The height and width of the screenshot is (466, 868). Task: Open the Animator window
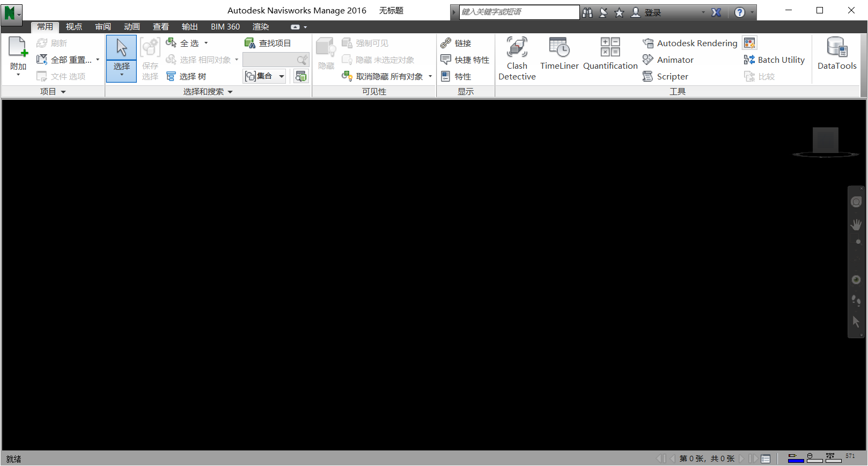[668, 60]
